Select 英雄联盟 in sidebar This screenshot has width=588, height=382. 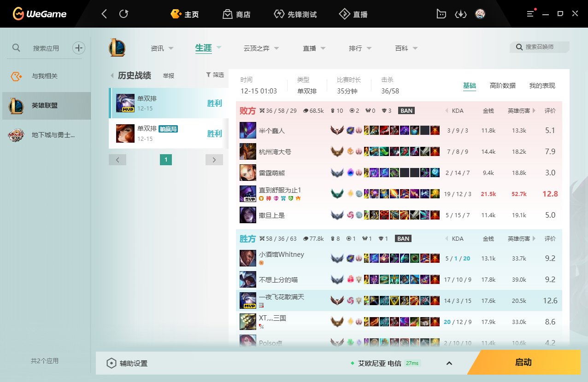click(x=46, y=106)
